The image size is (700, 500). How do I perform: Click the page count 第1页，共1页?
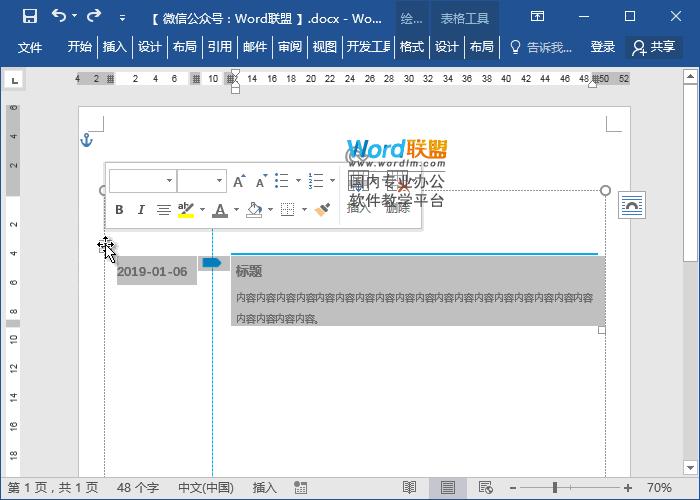(53, 488)
